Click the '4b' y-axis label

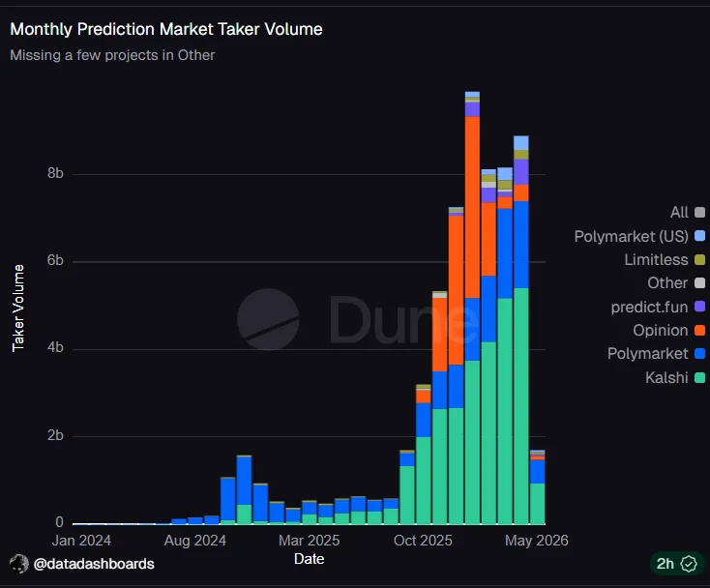[55, 347]
